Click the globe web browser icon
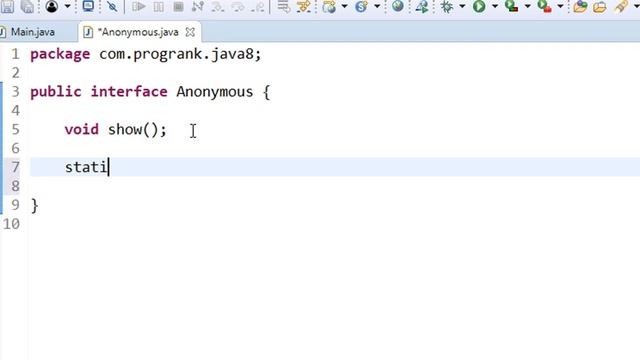 (x=398, y=6)
